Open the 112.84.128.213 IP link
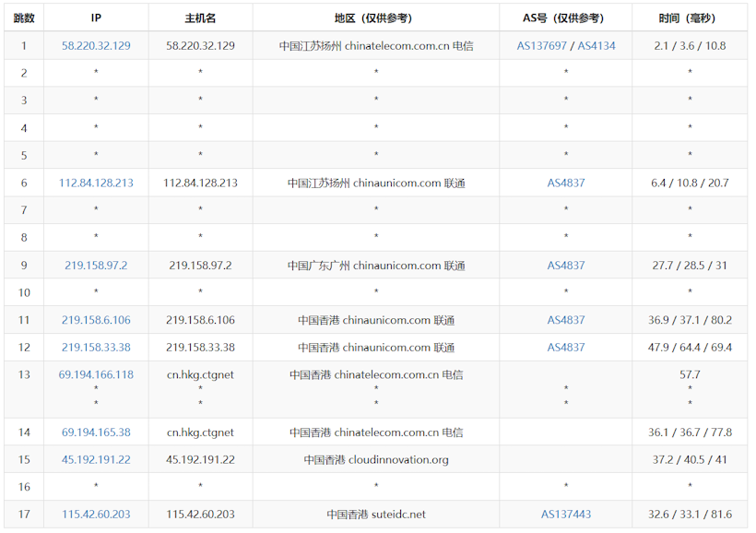 tap(96, 183)
